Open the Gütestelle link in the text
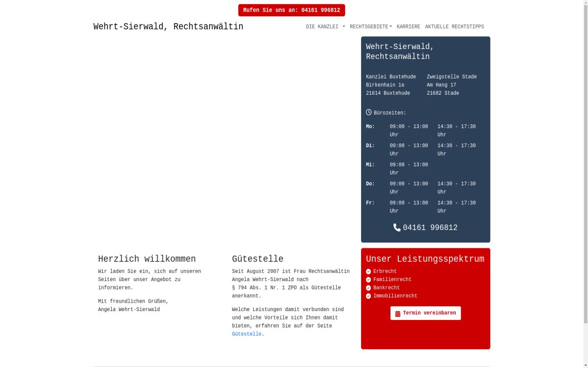The width and height of the screenshot is (588, 368). pyautogui.click(x=246, y=334)
